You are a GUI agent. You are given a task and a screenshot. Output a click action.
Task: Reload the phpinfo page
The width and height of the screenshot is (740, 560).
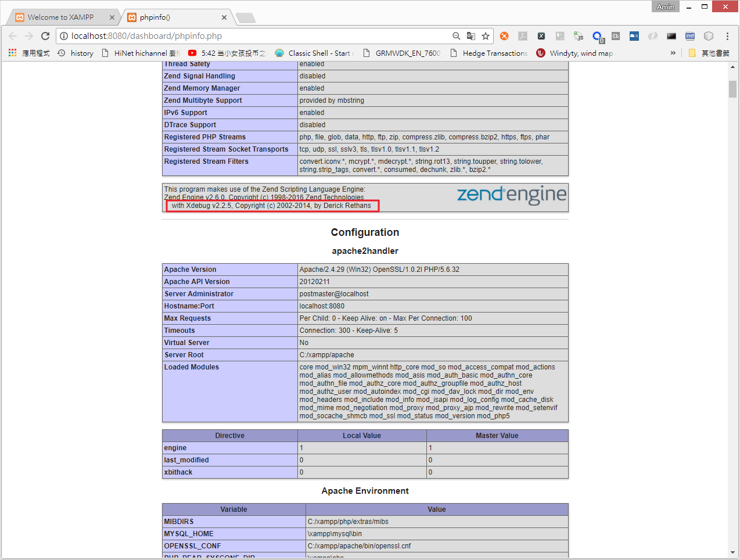[45, 35]
